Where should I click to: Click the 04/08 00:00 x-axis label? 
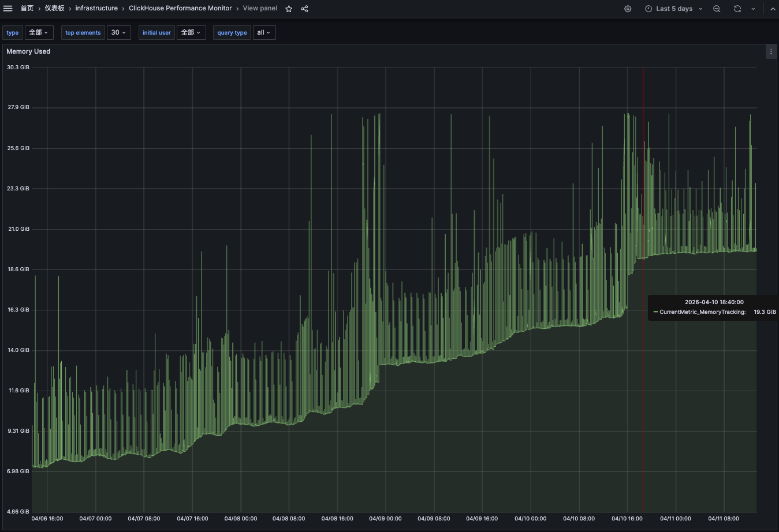241,519
